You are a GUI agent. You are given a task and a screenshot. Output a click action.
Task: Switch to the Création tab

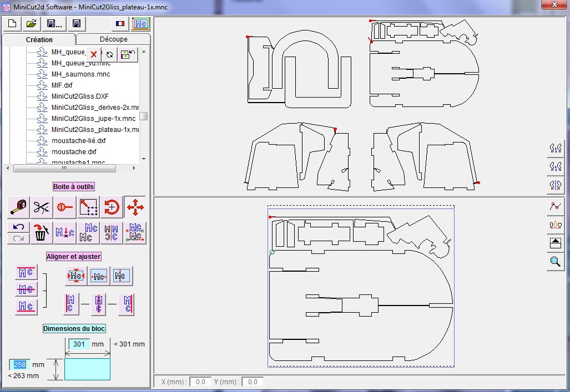coord(39,39)
